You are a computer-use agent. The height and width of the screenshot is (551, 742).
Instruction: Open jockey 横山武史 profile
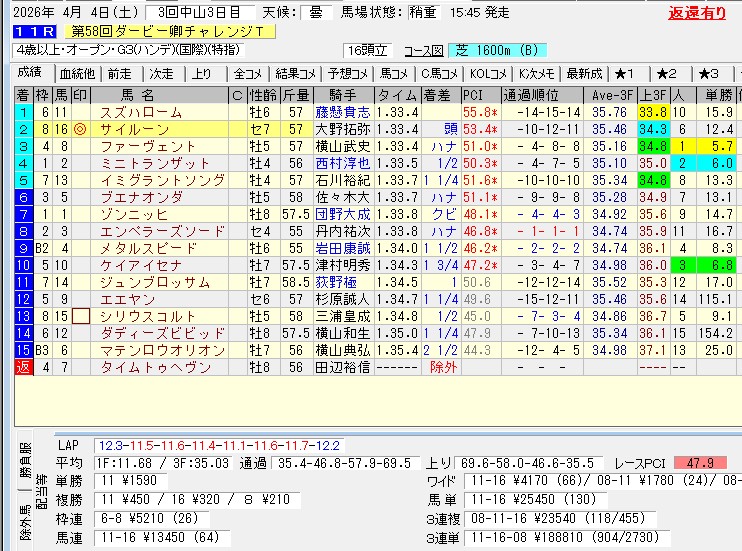[x=343, y=146]
